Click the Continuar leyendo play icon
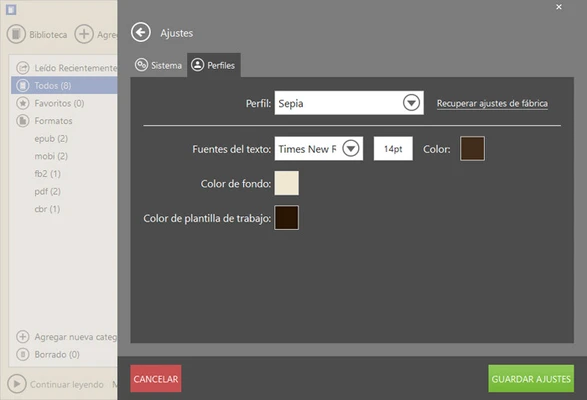587x400 pixels. [16, 384]
